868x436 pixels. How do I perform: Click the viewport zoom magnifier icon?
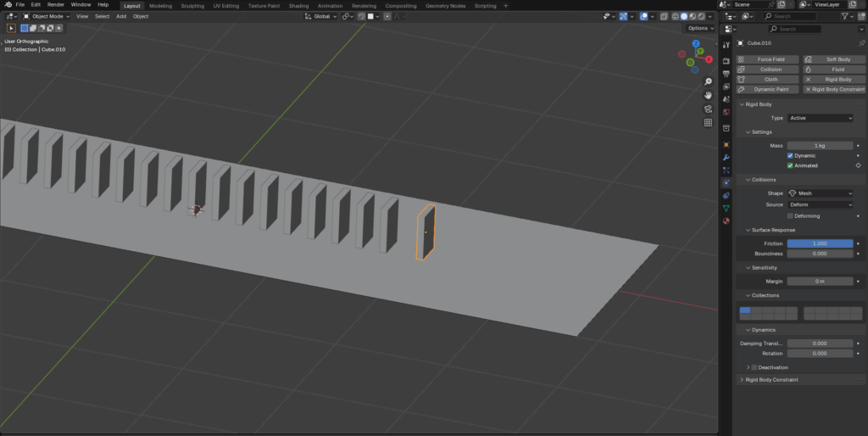pos(708,81)
